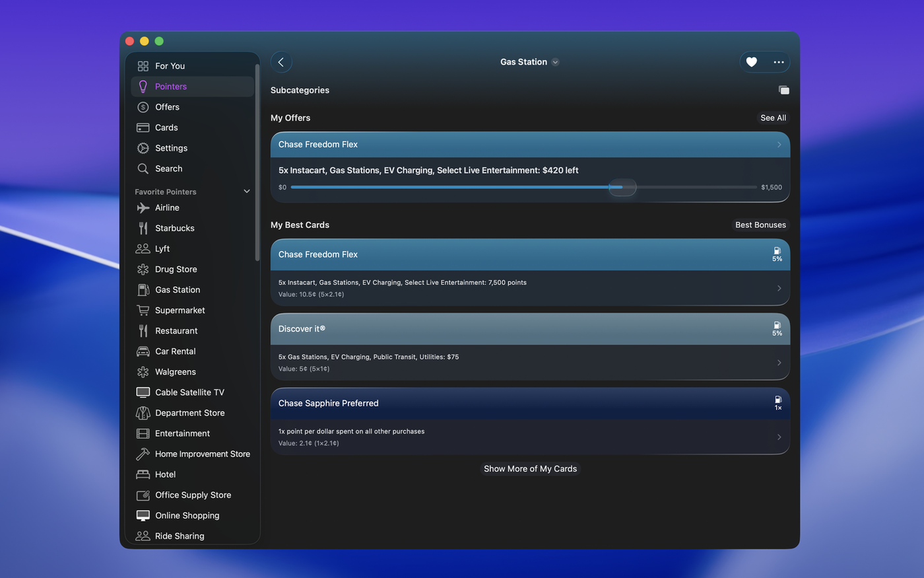
Task: Open the Gas Station pump icon in sidebar
Action: (x=143, y=289)
